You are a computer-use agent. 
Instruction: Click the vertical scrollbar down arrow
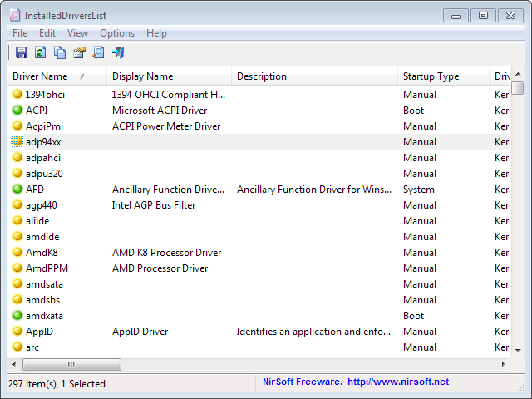[x=518, y=351]
